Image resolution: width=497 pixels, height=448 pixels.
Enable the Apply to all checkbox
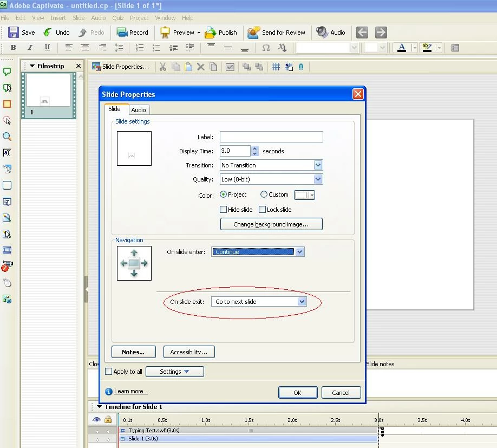point(108,371)
